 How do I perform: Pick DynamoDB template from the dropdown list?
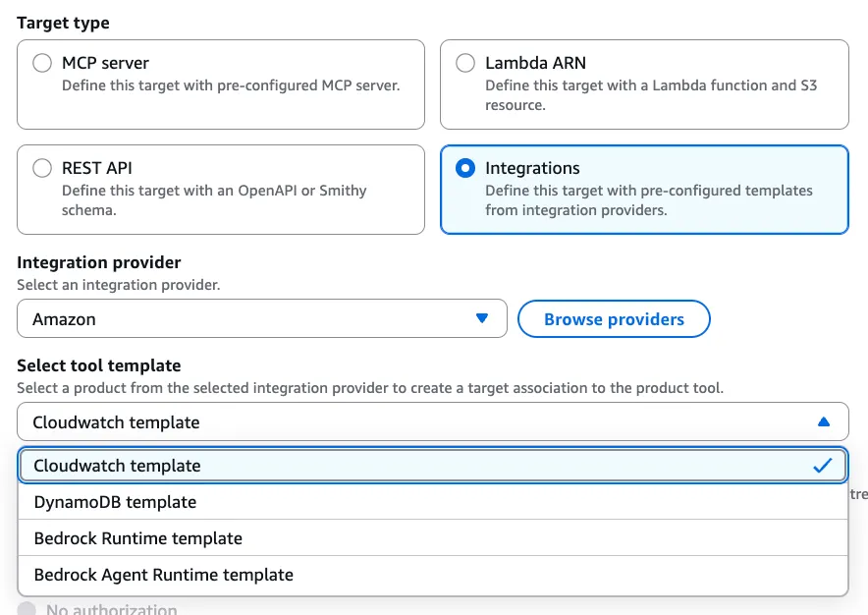[115, 502]
